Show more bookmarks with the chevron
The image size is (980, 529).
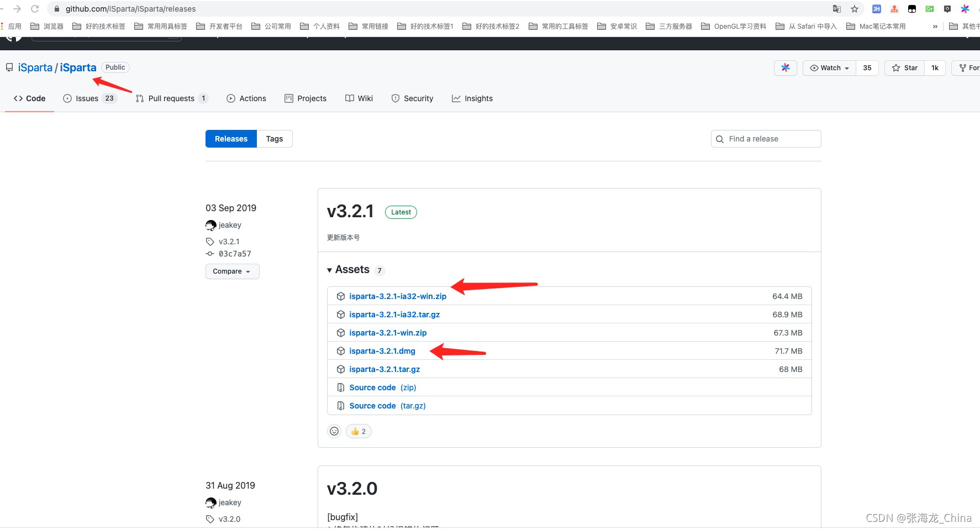(935, 26)
